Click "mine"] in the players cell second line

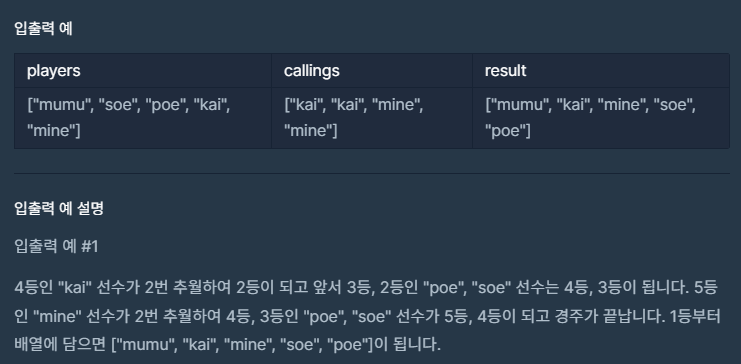(x=54, y=131)
